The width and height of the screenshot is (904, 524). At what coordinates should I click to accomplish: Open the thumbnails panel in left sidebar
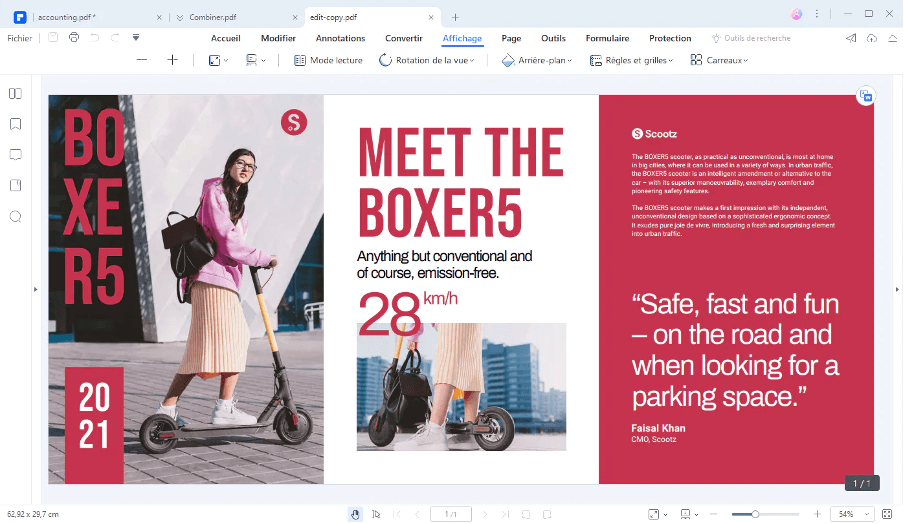(x=15, y=94)
